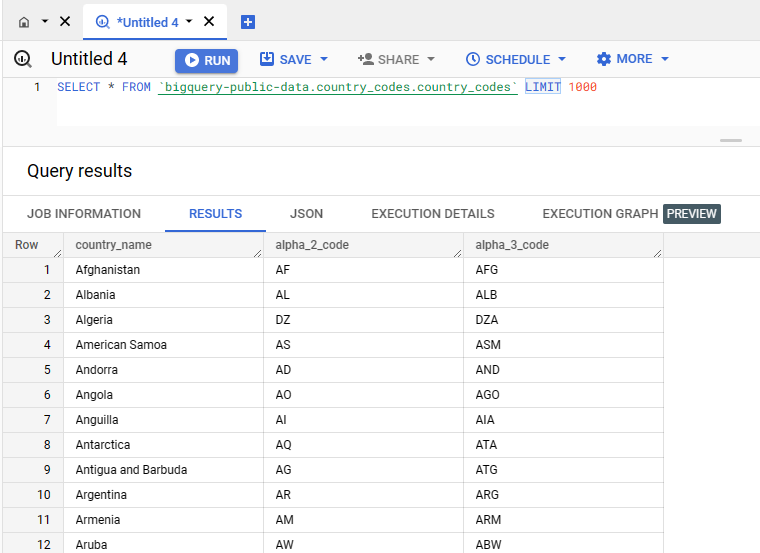Screen dimensions: 760x553
Task: Click the ASM alpha_3_code cell
Action: (564, 345)
